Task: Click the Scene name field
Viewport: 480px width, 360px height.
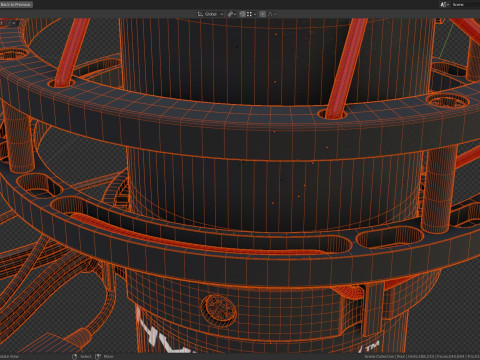Action: click(465, 4)
